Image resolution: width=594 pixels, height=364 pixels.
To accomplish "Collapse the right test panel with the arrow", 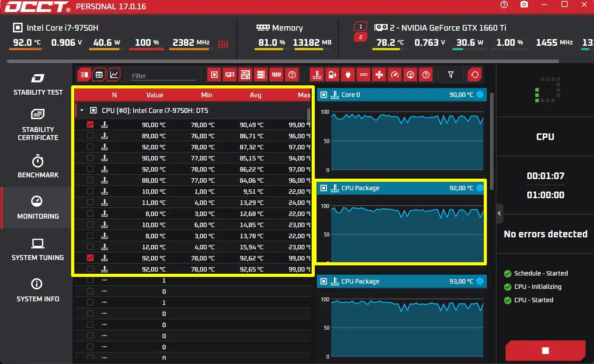I will pos(499,213).
